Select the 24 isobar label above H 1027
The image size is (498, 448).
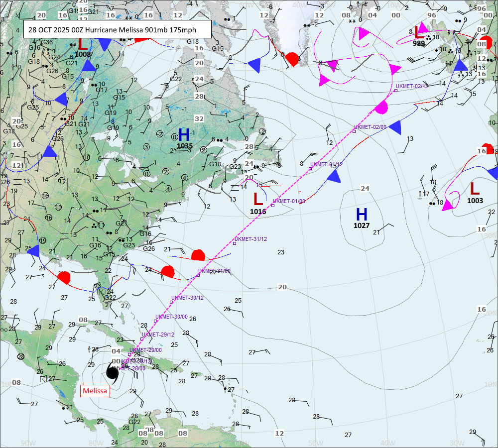click(365, 188)
